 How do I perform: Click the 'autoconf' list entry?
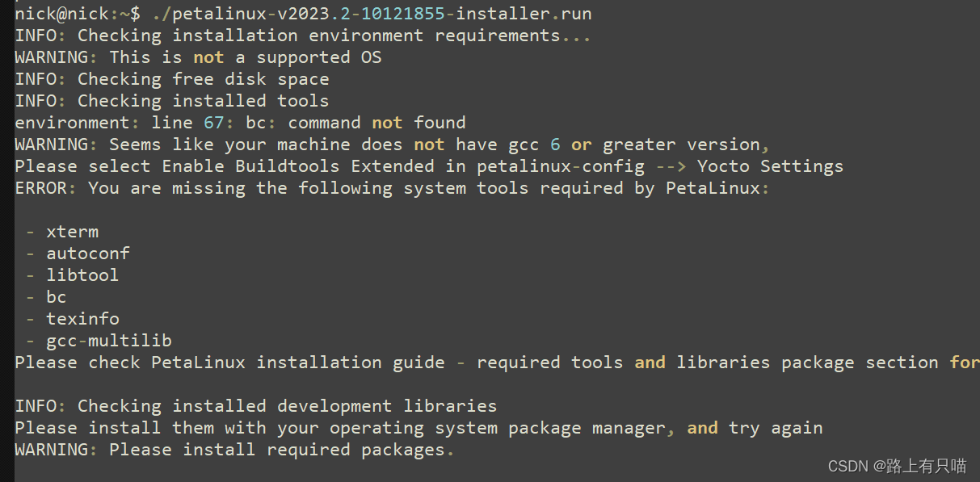78,254
